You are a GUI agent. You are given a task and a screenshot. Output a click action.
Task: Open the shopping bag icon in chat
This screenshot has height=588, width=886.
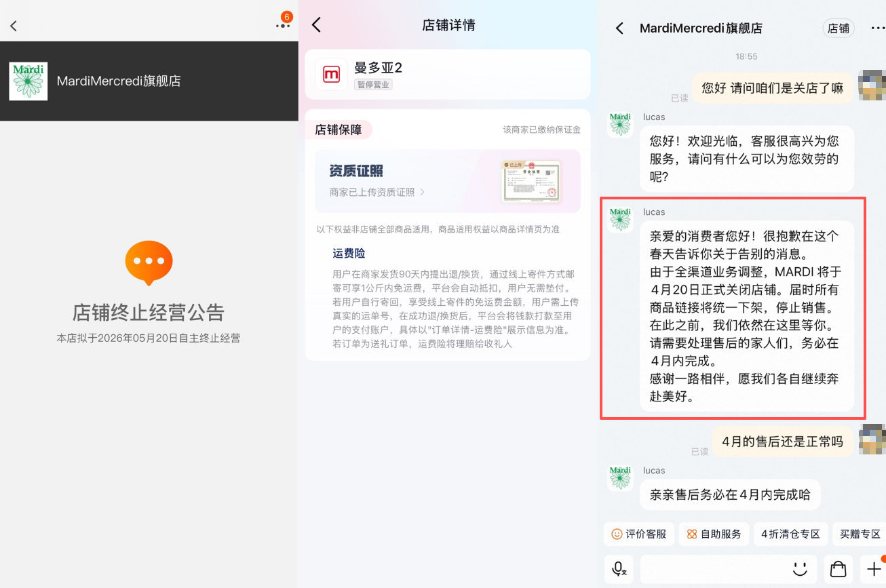tap(838, 568)
